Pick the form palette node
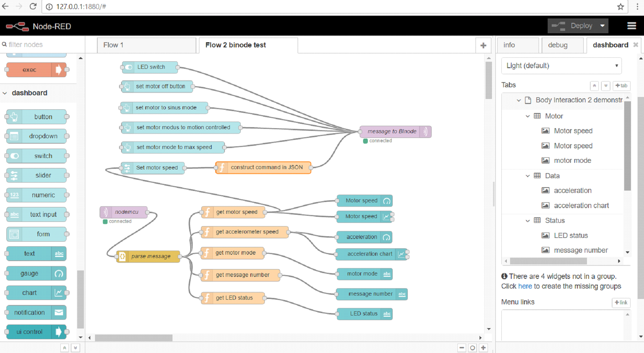The image size is (644, 353). click(x=36, y=234)
